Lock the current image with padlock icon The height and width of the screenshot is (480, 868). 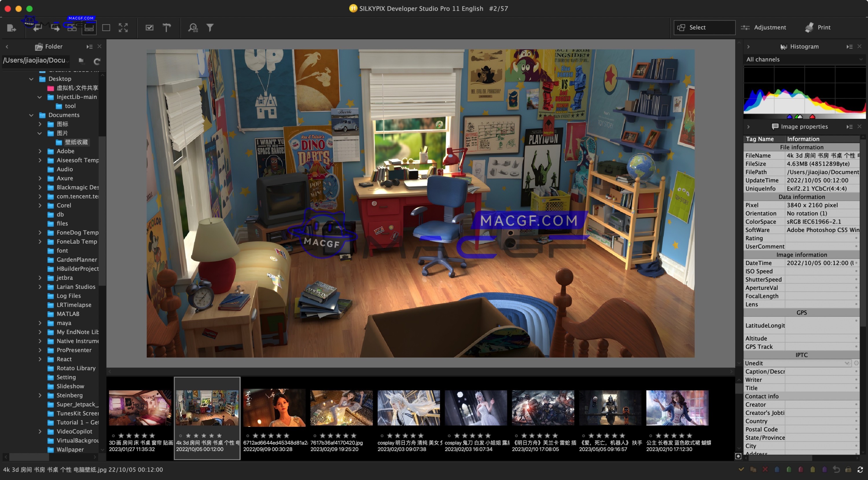tap(848, 469)
